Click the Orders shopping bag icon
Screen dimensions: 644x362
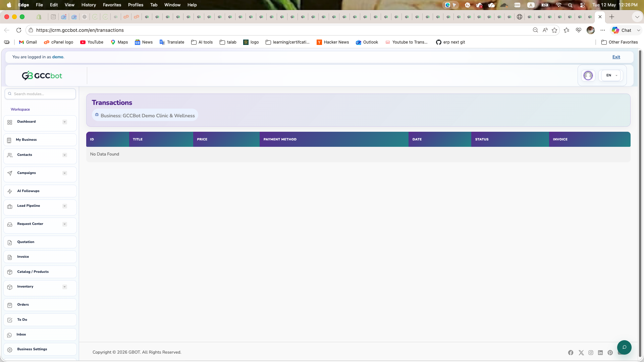point(10,305)
